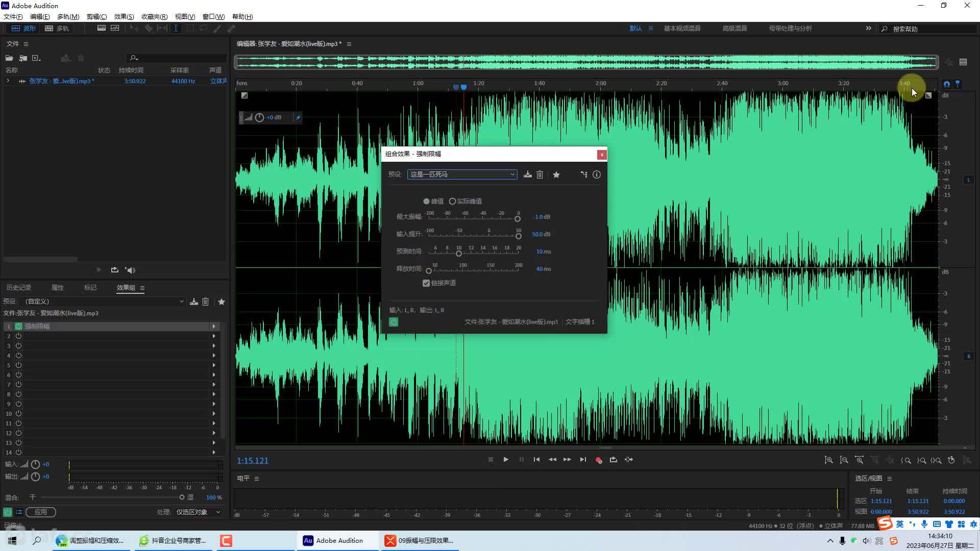Toggle power for effect slot 1 强制限幅
Screen dimensions: 980x551
(18, 327)
